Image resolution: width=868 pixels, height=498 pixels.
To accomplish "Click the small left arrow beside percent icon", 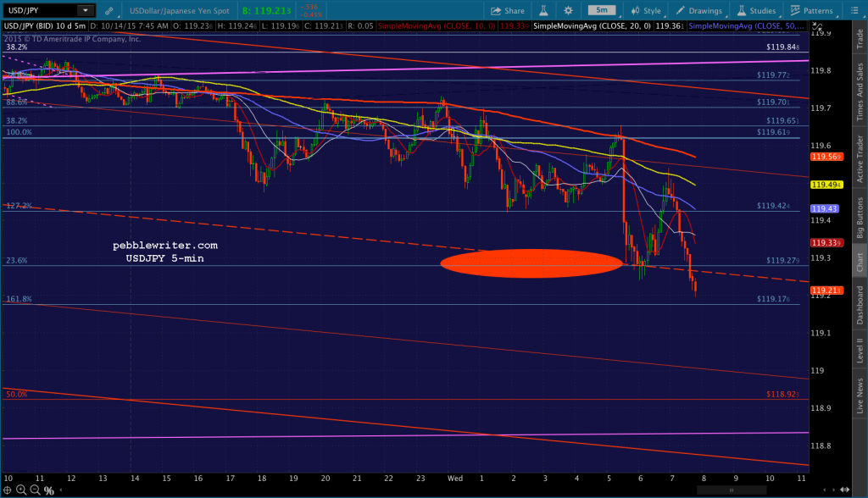I will 60,490.
